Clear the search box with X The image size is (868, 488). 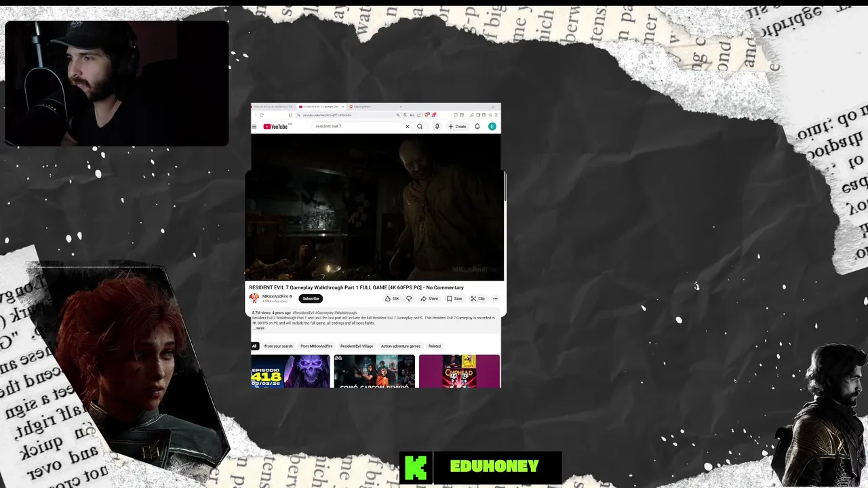(x=407, y=127)
